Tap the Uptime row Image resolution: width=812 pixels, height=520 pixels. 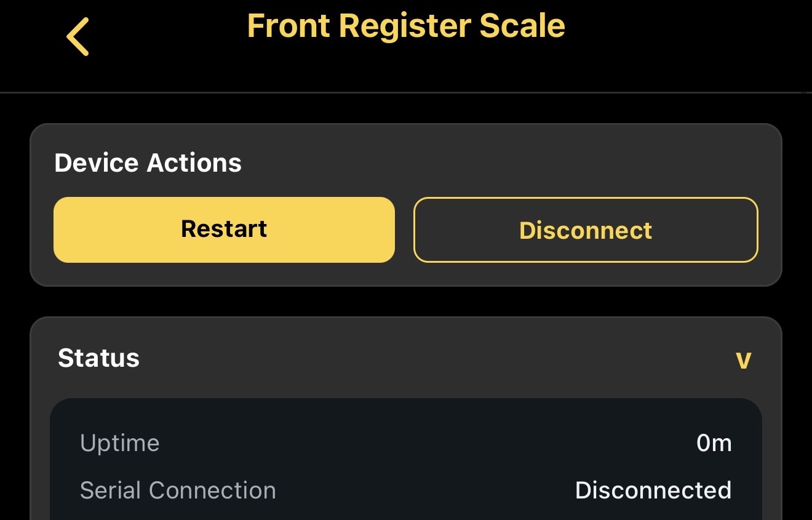[x=405, y=442]
